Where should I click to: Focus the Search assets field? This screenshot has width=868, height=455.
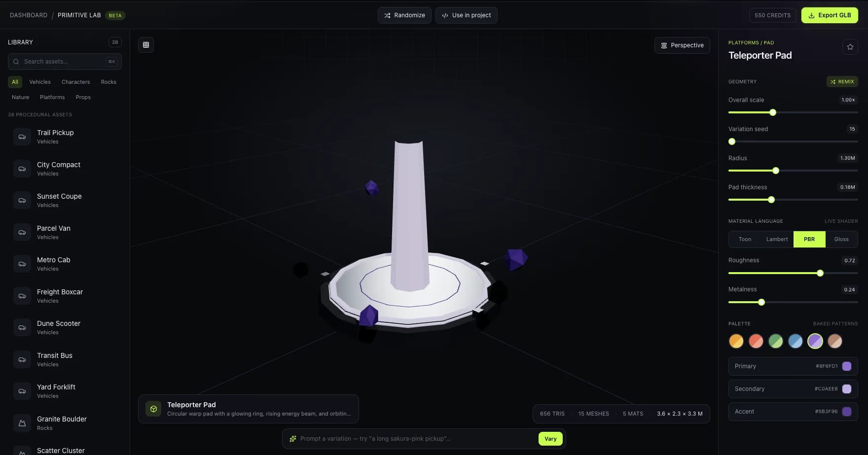pyautogui.click(x=65, y=62)
